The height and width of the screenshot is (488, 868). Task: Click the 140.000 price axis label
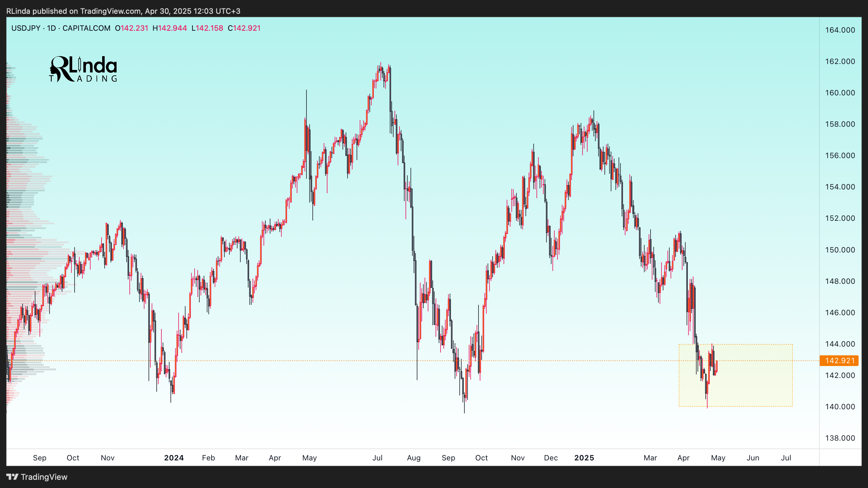[840, 407]
